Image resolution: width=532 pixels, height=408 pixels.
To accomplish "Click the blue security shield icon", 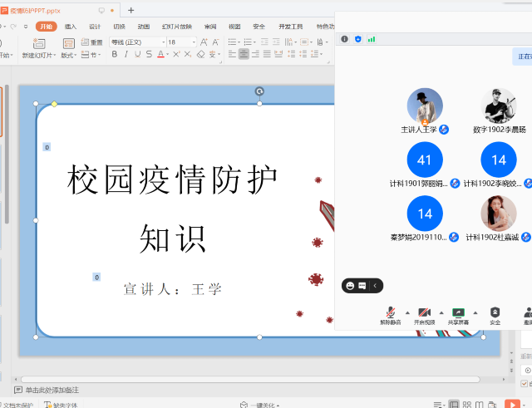I will [358, 39].
